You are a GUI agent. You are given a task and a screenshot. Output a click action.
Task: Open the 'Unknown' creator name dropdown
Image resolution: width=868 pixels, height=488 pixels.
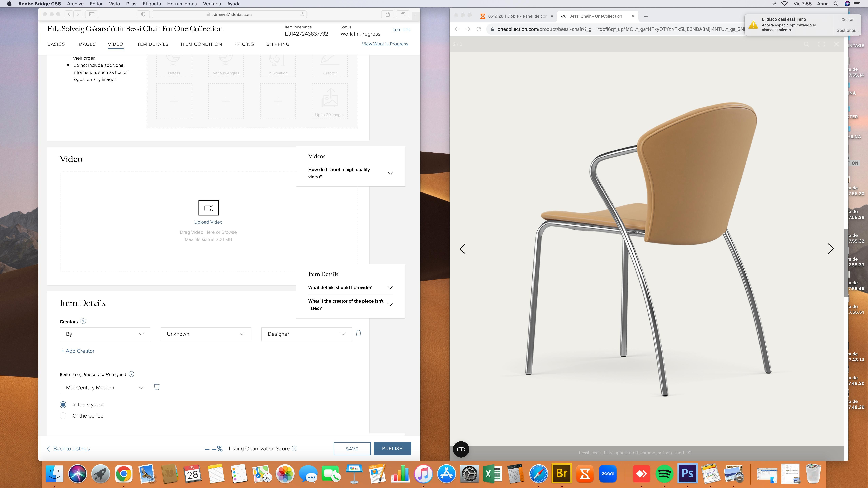[205, 334]
